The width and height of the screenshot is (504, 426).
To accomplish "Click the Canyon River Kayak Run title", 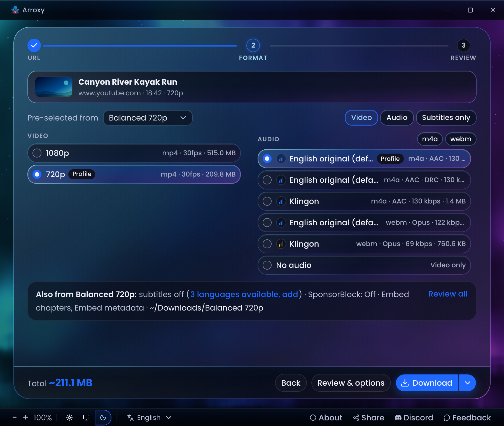I will tap(128, 82).
